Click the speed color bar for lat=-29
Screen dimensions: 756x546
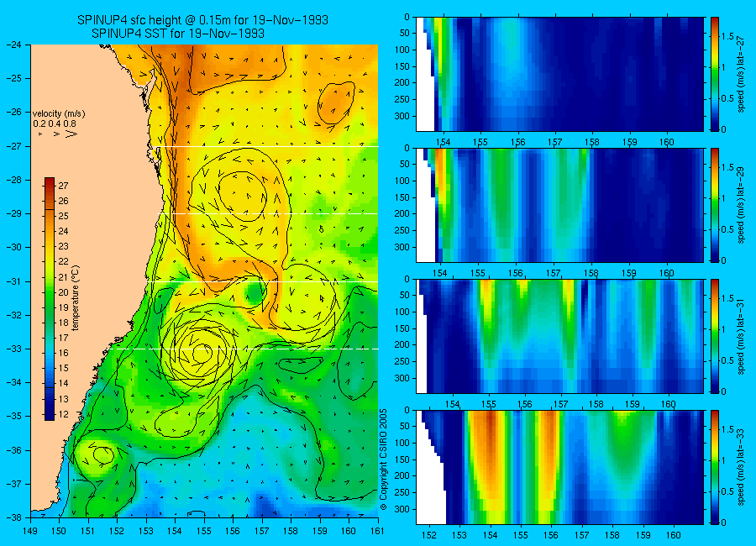tap(715, 205)
